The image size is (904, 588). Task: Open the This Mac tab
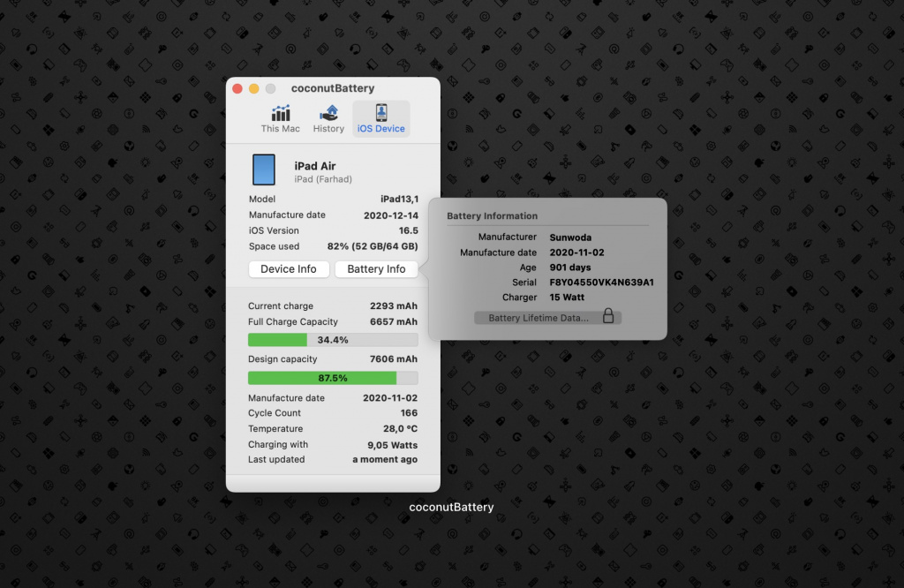pyautogui.click(x=280, y=119)
